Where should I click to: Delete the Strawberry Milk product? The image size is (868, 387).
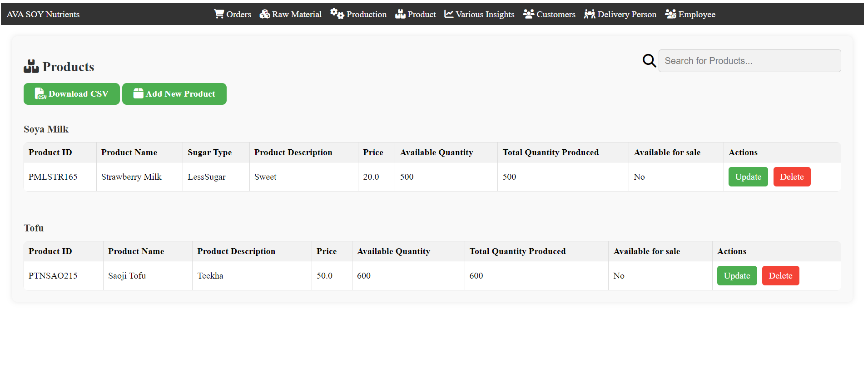(x=791, y=177)
